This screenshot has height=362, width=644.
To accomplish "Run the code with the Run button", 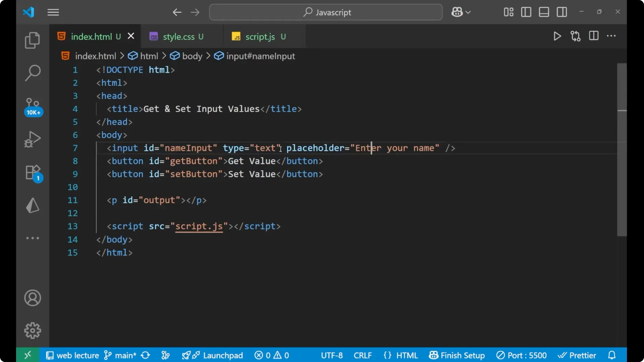I will click(557, 36).
